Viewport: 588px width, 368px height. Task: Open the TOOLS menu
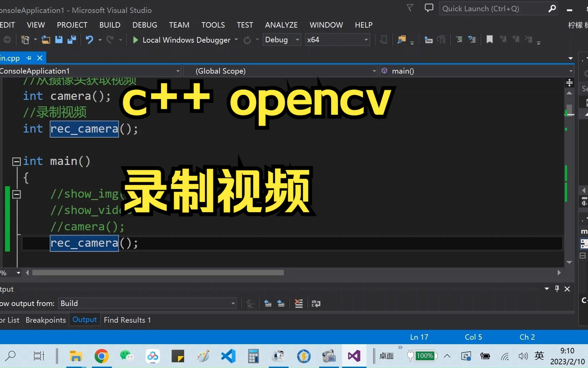click(213, 25)
